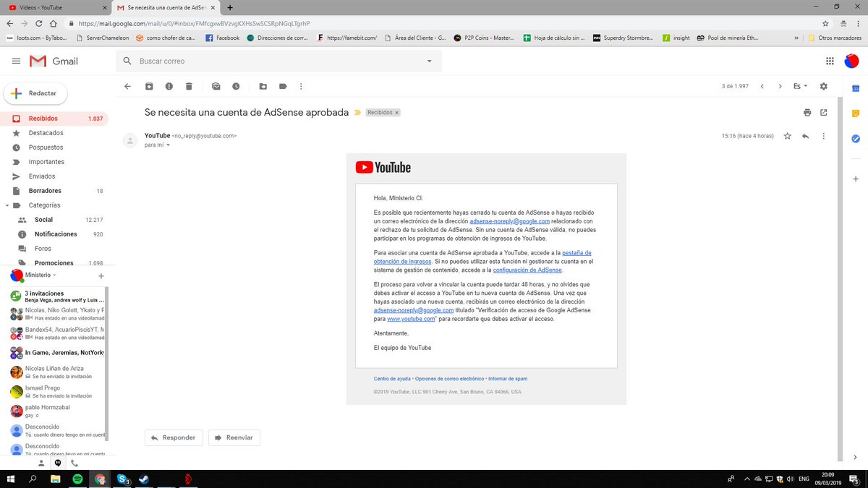Open the Recibidos folder
Image resolution: width=868 pixels, height=488 pixels.
click(55, 119)
